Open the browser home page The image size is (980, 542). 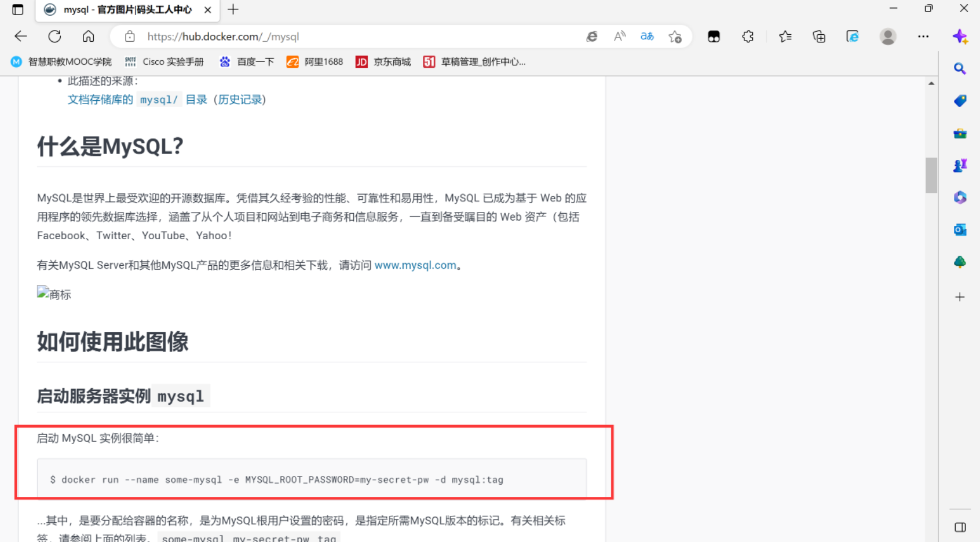tap(88, 36)
